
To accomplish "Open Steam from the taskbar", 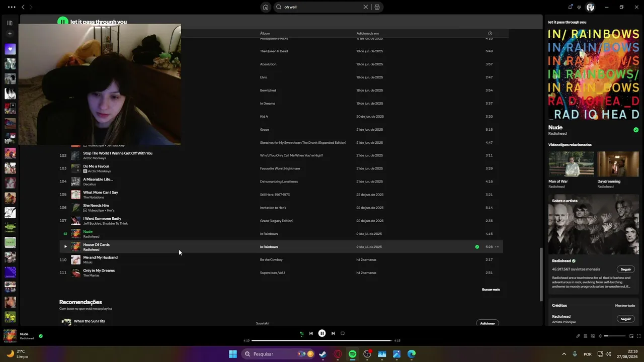I will (x=323, y=354).
